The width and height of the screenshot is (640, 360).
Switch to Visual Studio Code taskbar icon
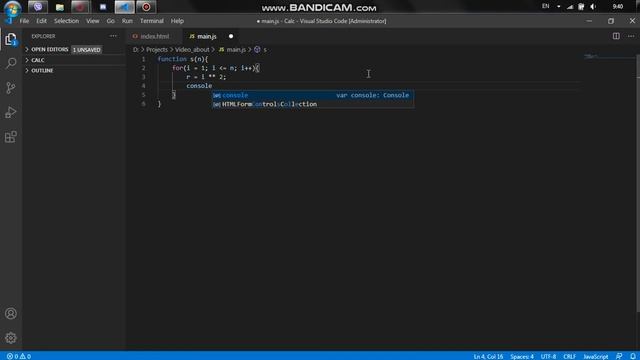[x=124, y=7]
